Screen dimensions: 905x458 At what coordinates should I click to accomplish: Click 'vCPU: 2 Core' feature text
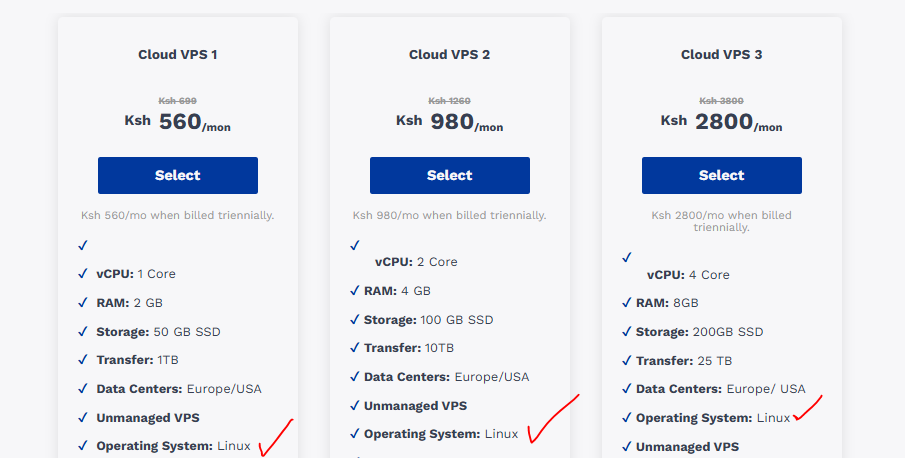416,262
